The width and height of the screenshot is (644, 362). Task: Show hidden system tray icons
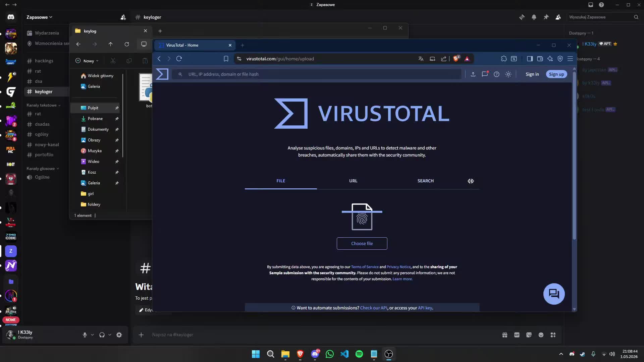[561, 354]
